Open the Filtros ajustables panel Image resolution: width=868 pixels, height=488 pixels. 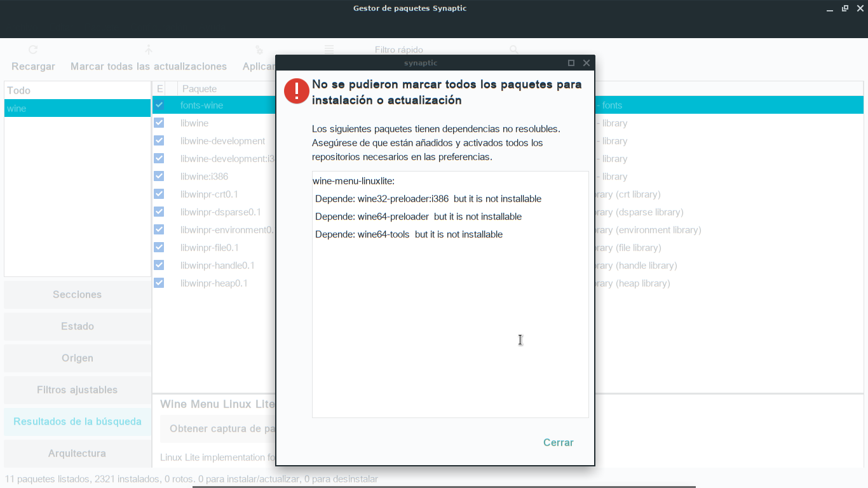(x=78, y=390)
